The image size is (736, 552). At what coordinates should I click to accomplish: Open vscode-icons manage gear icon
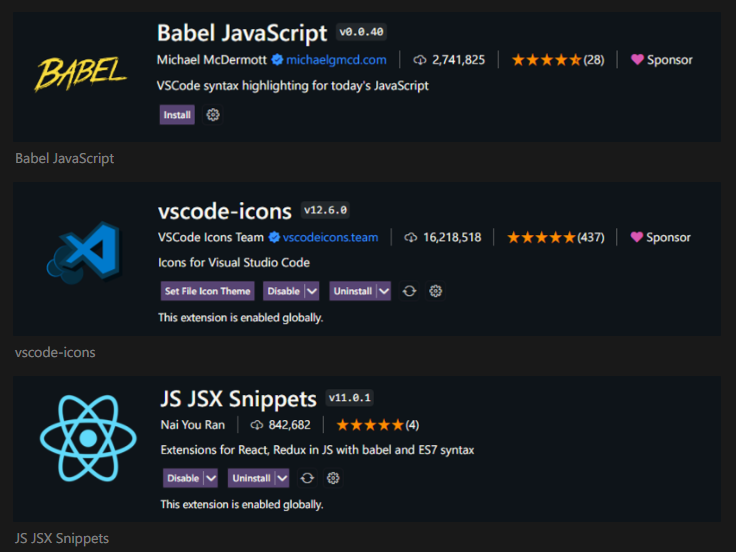[436, 291]
